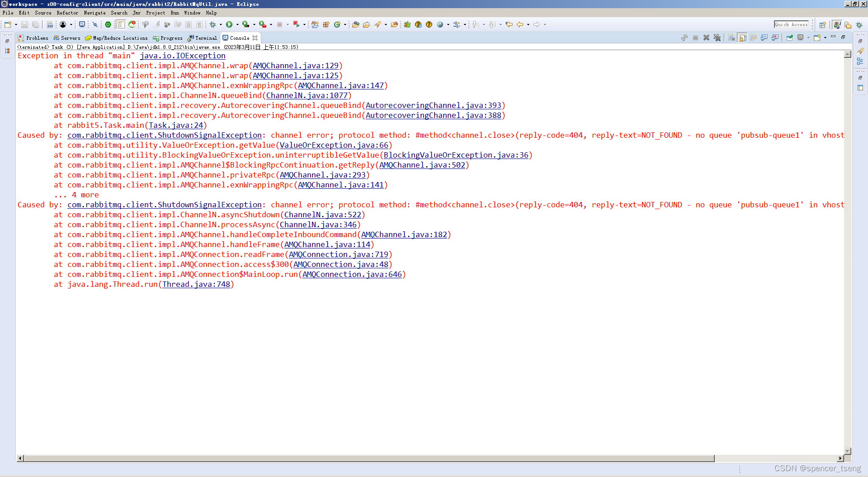Run the application with the green Run icon
868x477 pixels.
click(229, 25)
